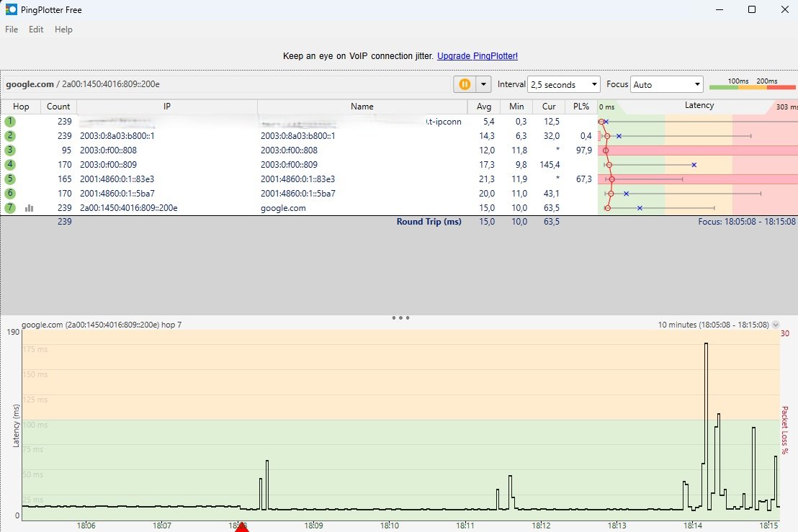This screenshot has height=532, width=798.
Task: Click the target address field google.com
Action: pos(226,84)
